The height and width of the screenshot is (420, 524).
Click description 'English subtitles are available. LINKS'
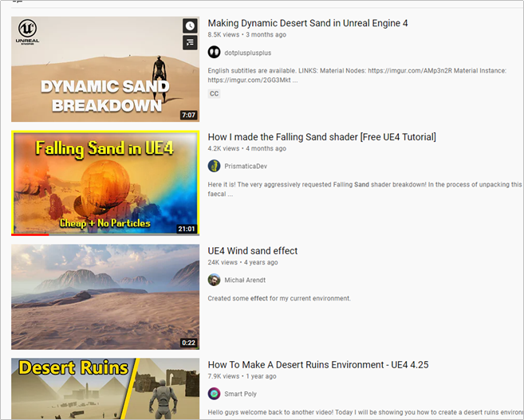[357, 76]
